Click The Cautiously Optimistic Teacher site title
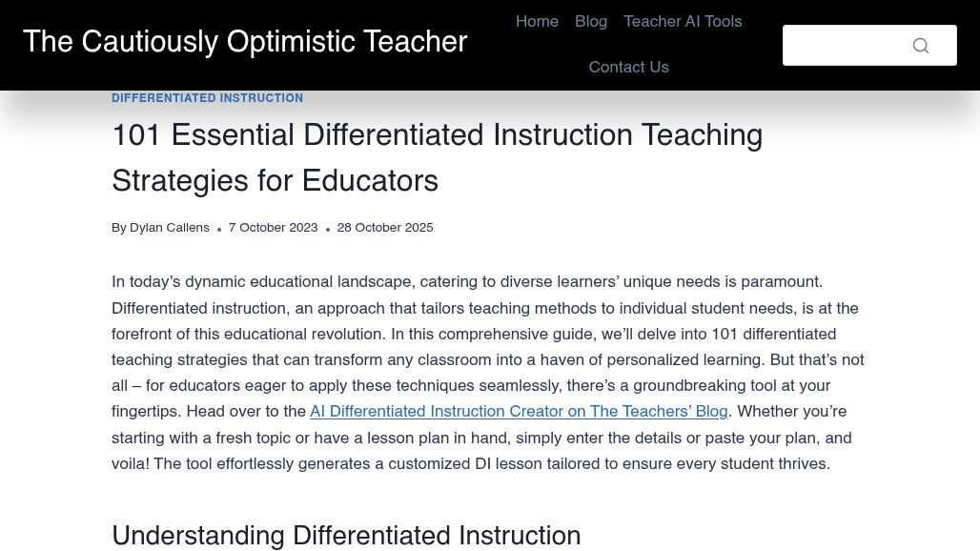This screenshot has height=551, width=980. coord(245,42)
